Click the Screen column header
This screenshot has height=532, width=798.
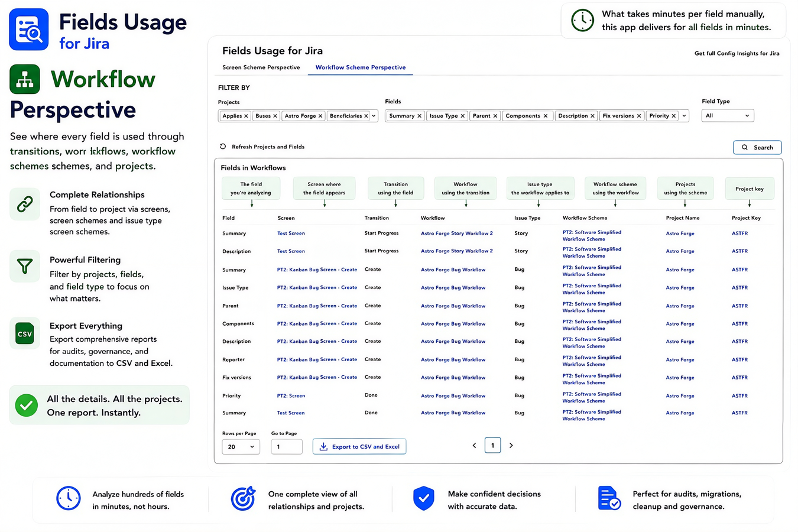point(286,218)
